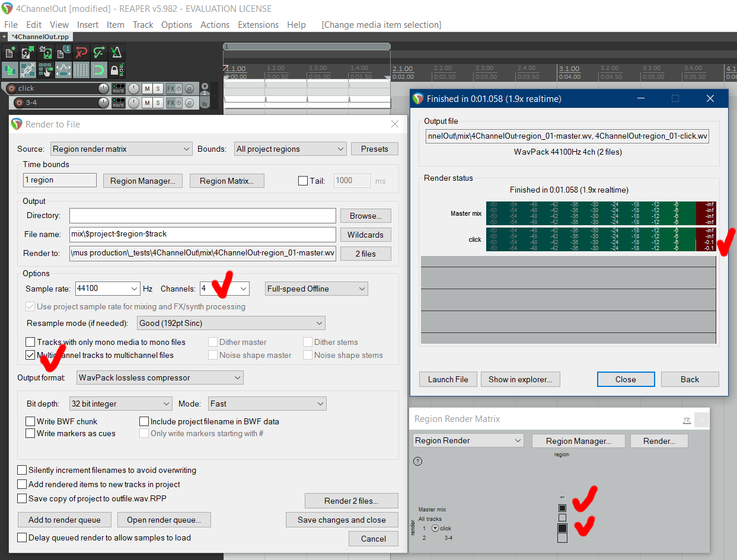This screenshot has width=737, height=560.
Task: Uncheck Multichannel tracks to multichannel files
Action: click(x=30, y=355)
